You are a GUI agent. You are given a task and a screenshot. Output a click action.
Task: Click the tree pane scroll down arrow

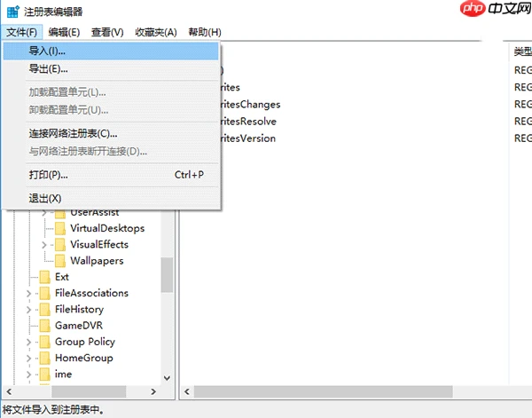pyautogui.click(x=167, y=378)
